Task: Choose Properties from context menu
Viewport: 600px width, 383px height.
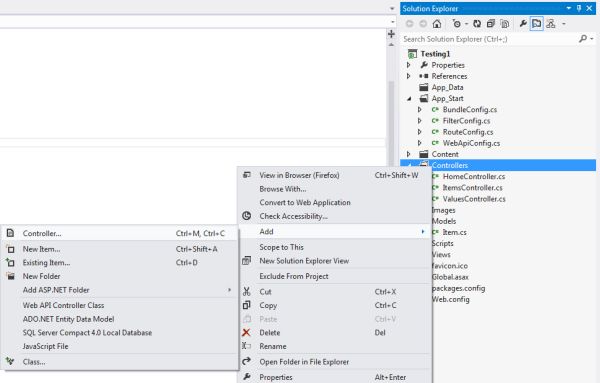Action: tap(335, 377)
